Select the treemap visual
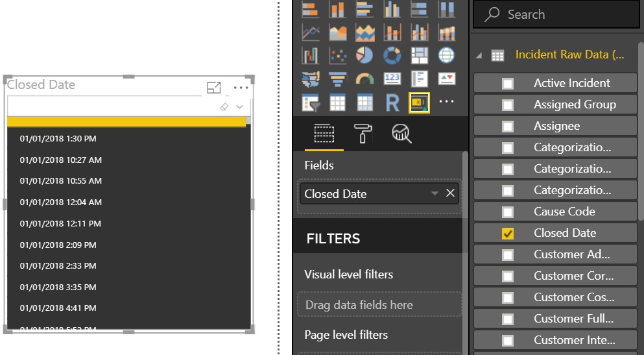The height and width of the screenshot is (355, 644). 420,55
